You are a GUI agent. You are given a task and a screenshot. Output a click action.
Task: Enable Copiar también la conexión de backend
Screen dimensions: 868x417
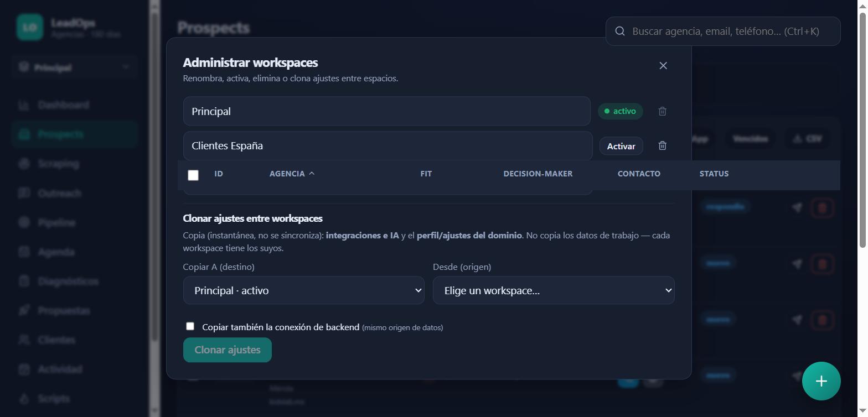pyautogui.click(x=190, y=326)
